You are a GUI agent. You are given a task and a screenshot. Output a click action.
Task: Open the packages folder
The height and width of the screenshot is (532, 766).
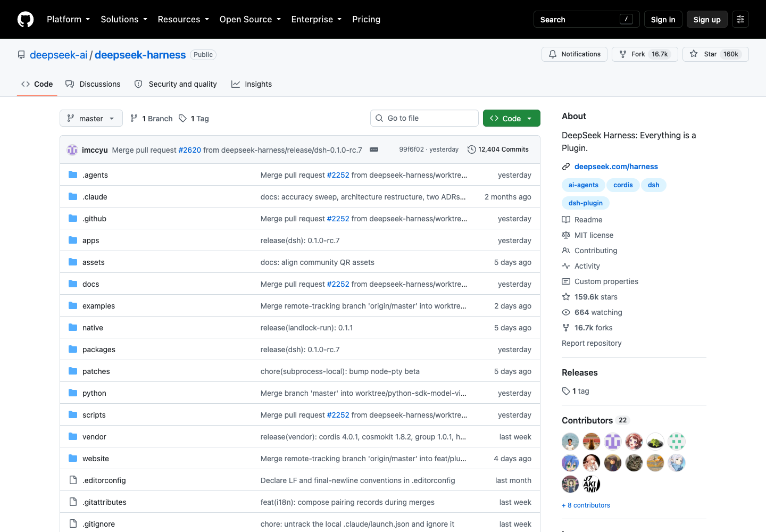tap(99, 350)
